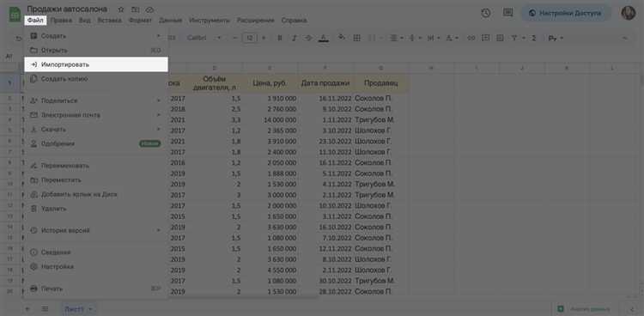Click the Настройки Доступа share button

tap(566, 13)
